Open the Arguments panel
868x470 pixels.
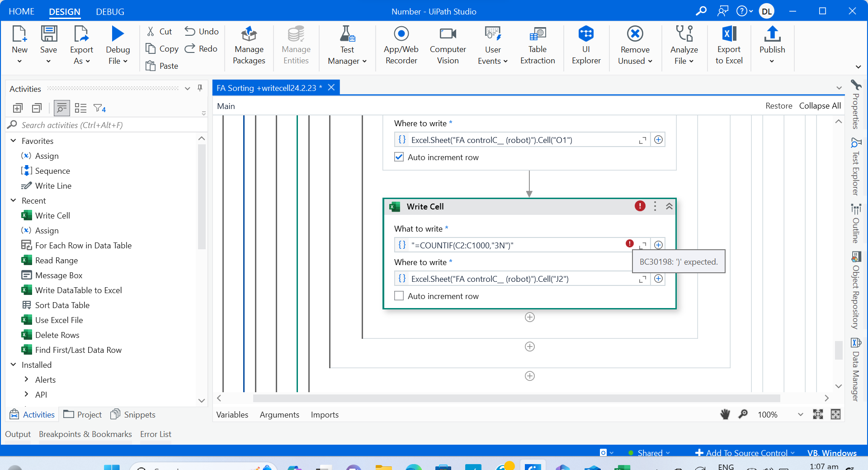coord(279,415)
